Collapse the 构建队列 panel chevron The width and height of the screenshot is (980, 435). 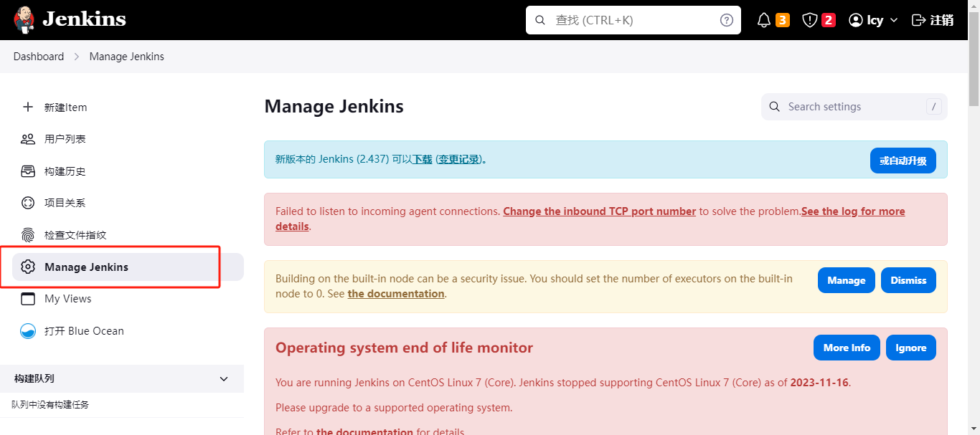point(224,378)
